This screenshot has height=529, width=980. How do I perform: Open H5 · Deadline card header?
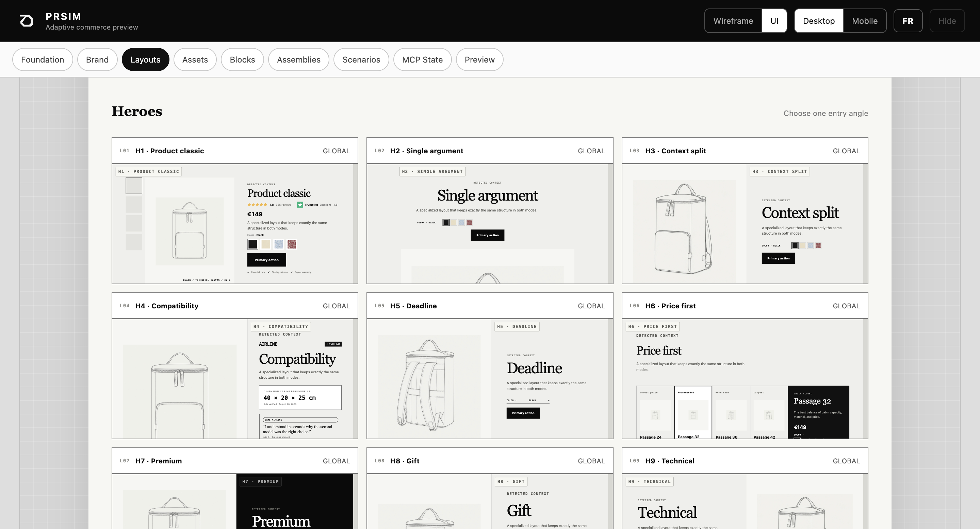point(490,306)
